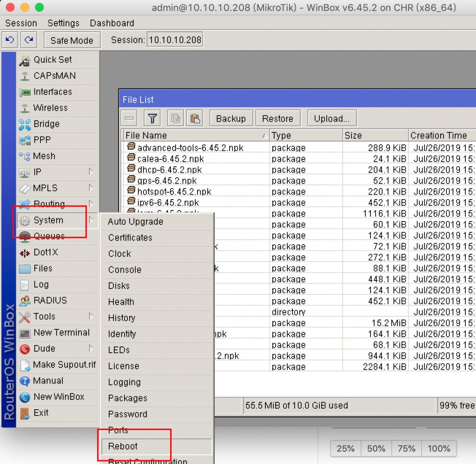This screenshot has width=476, height=464.
Task: Set zoom to 75%
Action: tap(406, 449)
